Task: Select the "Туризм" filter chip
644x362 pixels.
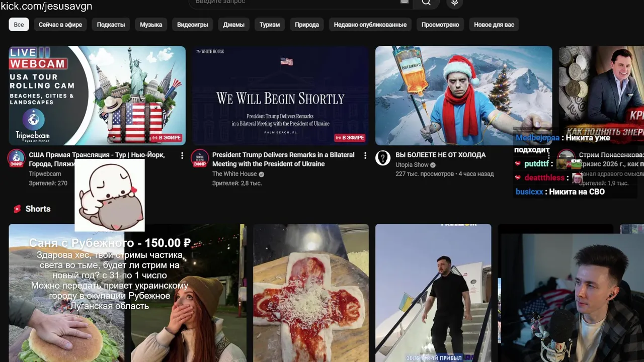Action: 270,25
